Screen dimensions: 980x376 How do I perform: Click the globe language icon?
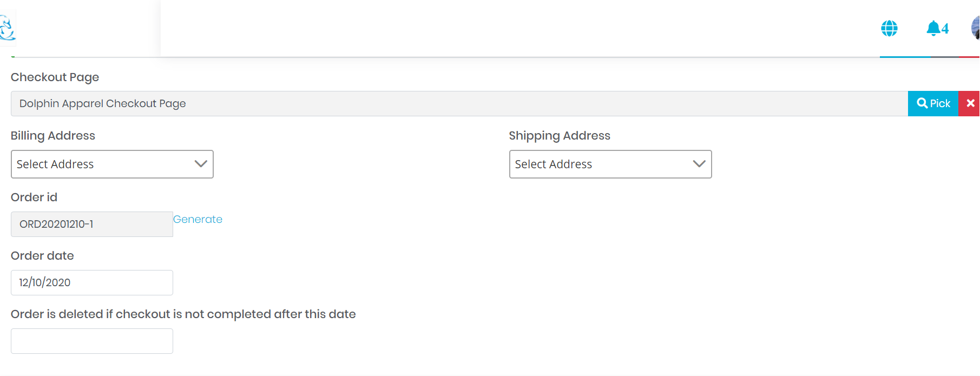(889, 28)
